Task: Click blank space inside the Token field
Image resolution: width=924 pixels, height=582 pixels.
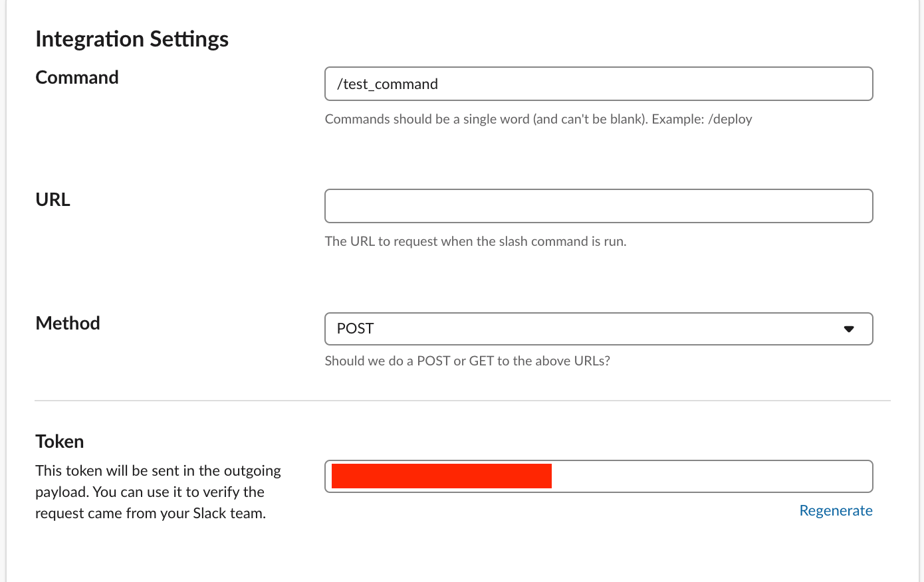Action: tap(711, 476)
